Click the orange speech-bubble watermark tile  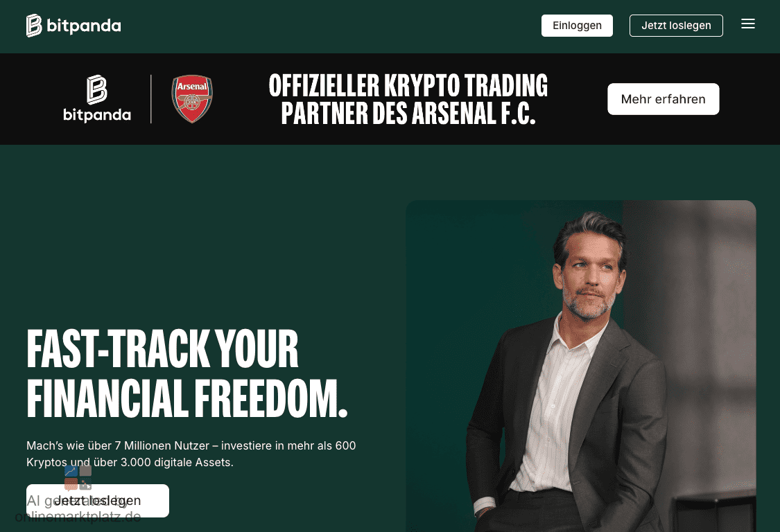(x=71, y=484)
